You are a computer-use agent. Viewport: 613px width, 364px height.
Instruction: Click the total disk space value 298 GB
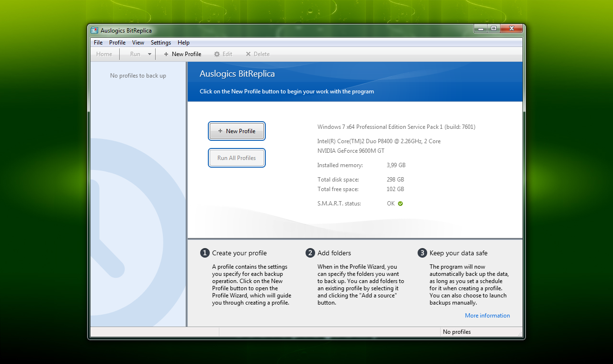pyautogui.click(x=396, y=180)
